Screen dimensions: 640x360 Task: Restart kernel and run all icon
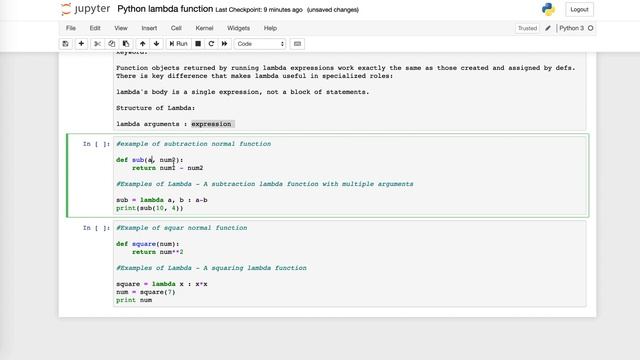[x=224, y=44]
